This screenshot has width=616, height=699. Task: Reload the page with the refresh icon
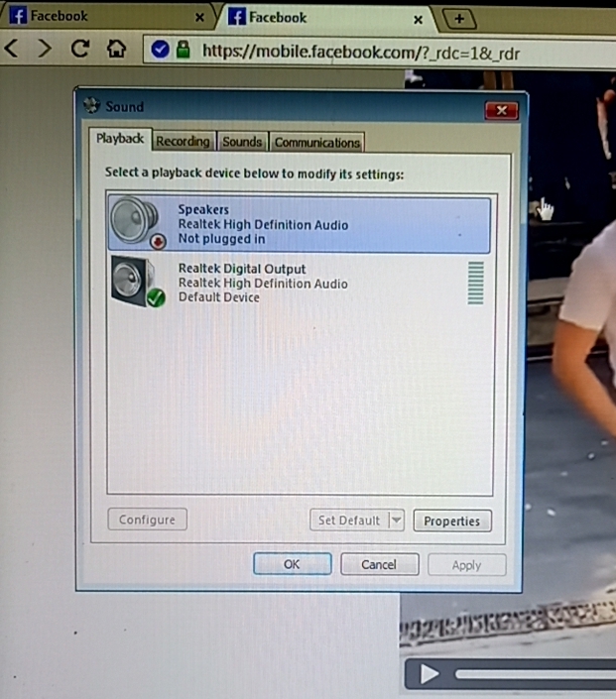pos(80,49)
